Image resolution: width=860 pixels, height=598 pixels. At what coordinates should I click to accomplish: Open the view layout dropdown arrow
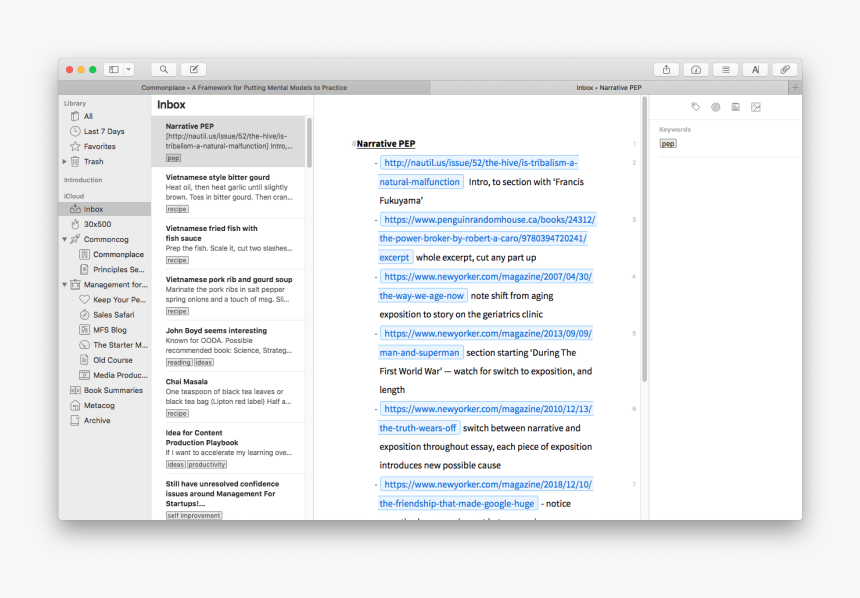[129, 70]
